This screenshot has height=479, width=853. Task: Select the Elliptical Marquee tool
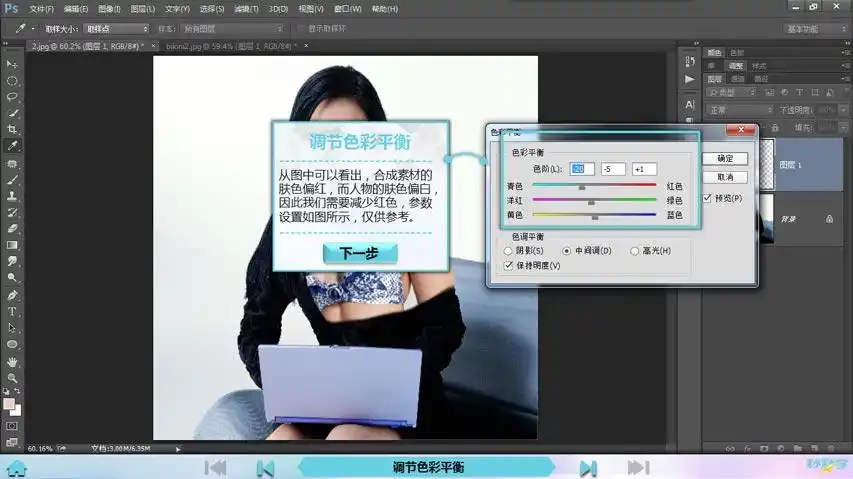(12, 81)
